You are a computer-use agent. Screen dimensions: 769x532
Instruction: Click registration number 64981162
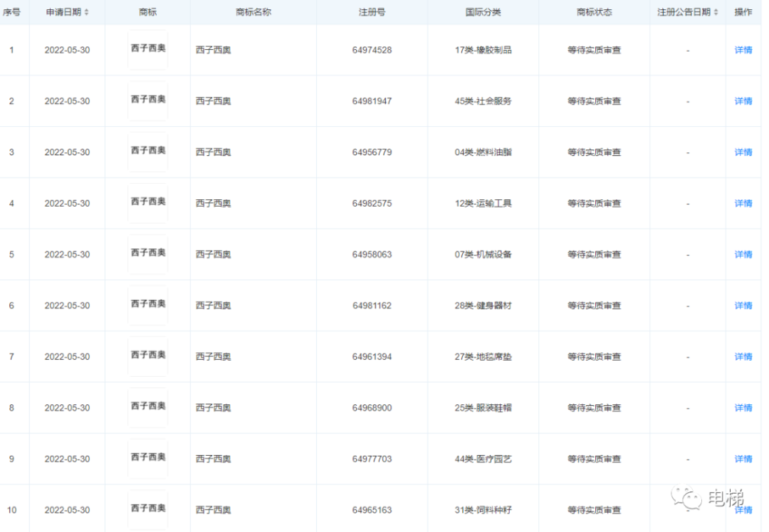pos(371,305)
